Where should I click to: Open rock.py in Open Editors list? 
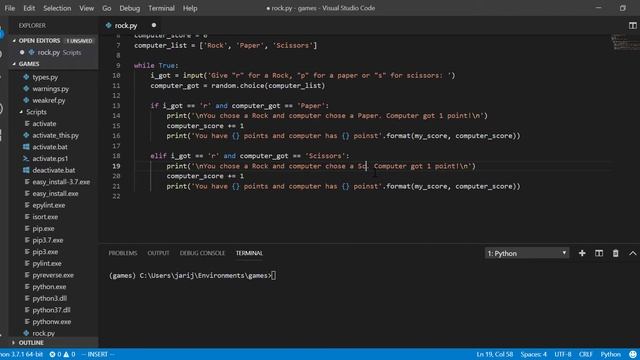click(54, 52)
